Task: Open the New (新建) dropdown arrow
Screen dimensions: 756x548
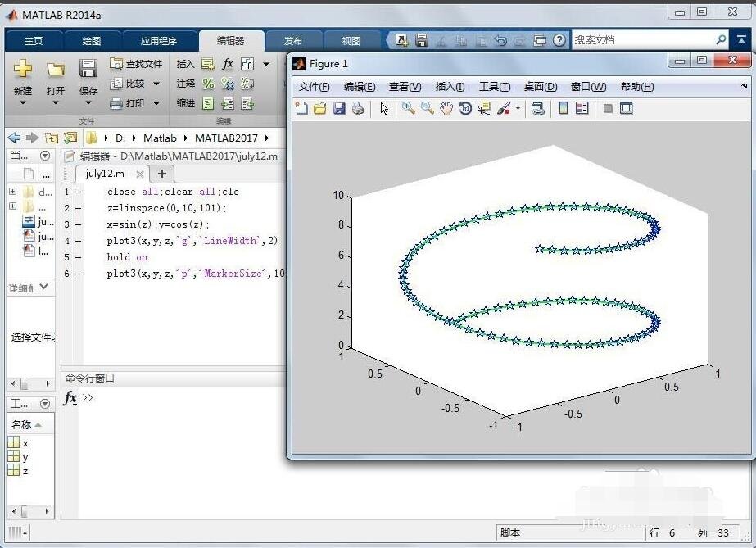Action: (22, 103)
